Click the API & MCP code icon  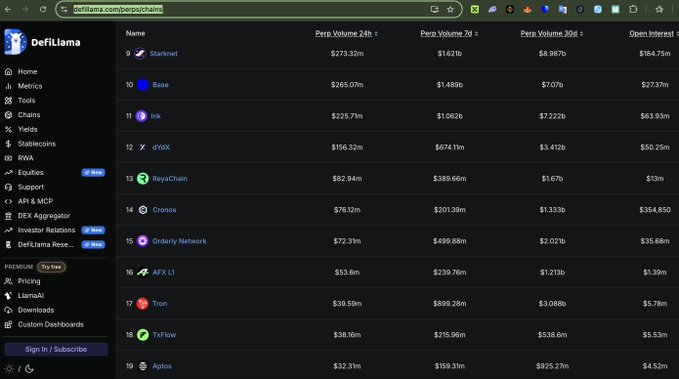click(x=8, y=201)
